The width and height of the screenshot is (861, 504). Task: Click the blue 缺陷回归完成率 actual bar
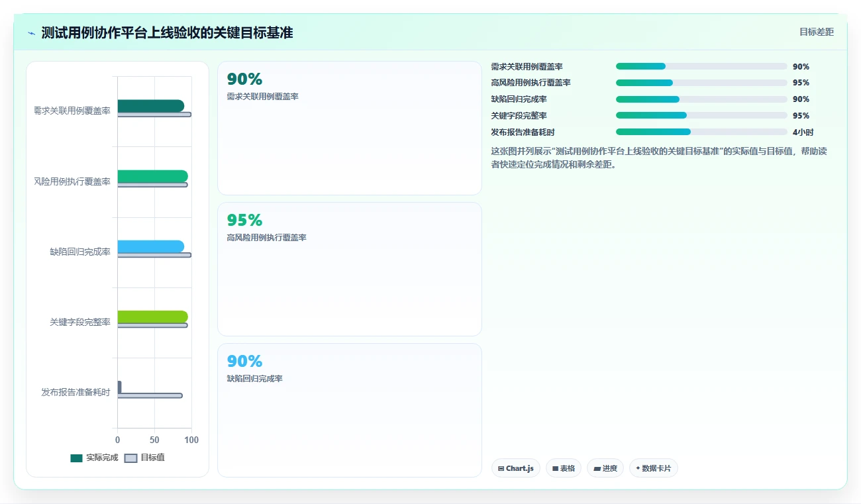[x=151, y=246]
